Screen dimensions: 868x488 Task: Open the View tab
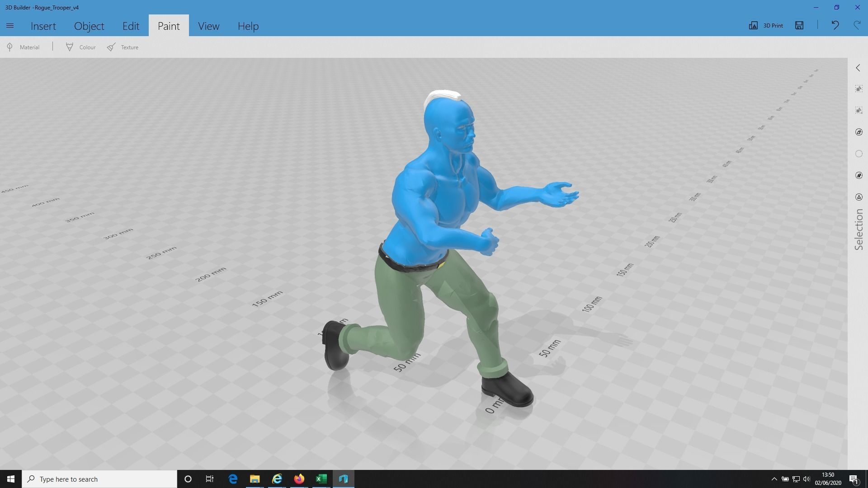point(208,26)
